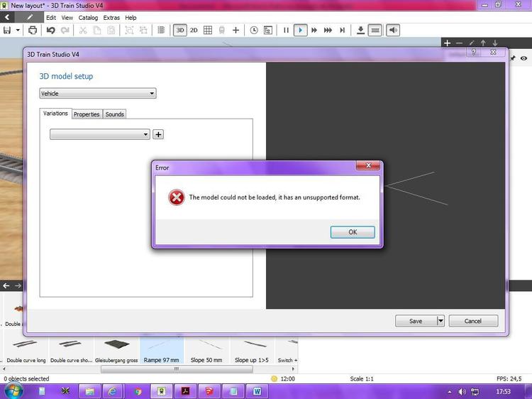Open the save options dropdown arrow
This screenshot has height=399, width=532.
click(18, 31)
